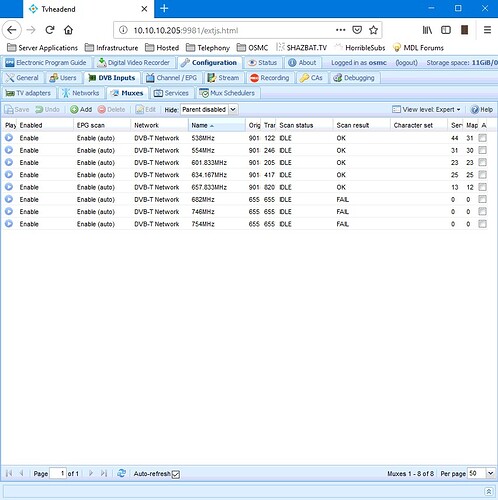Open a new browser tab
The height and width of the screenshot is (500, 498).
[164, 9]
